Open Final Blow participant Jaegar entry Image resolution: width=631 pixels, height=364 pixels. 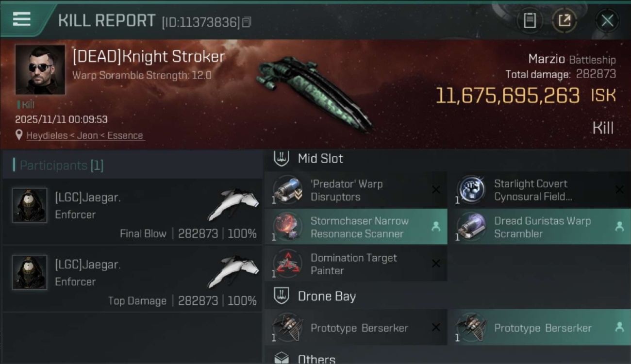(133, 212)
